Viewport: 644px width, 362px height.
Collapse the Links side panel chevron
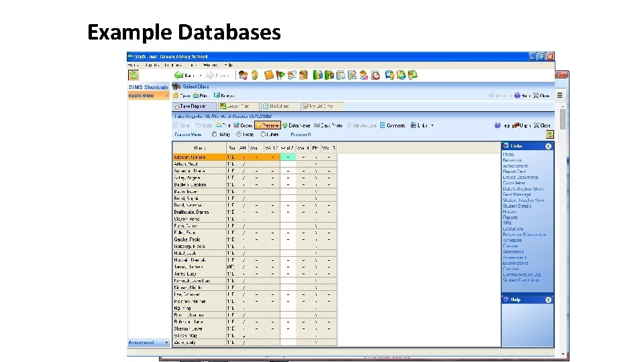click(x=548, y=146)
